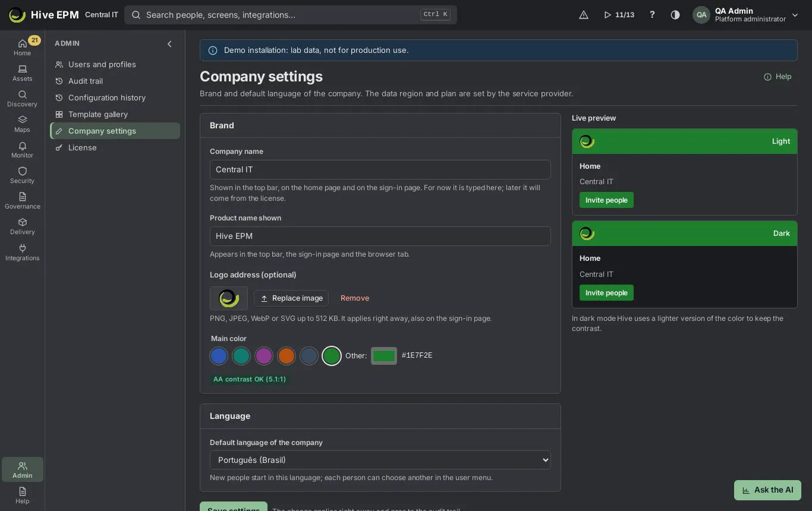Toggle the light/dark theme contrast icon
Image resolution: width=812 pixels, height=511 pixels.
675,15
